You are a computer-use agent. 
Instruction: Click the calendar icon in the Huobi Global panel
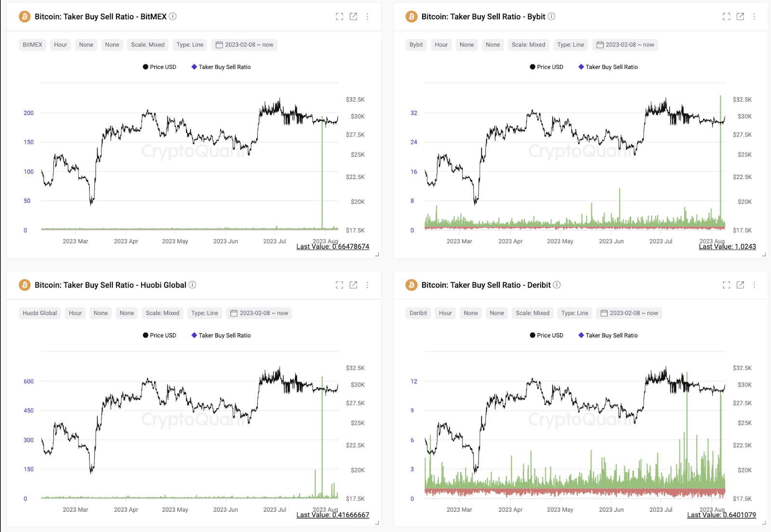click(x=234, y=313)
